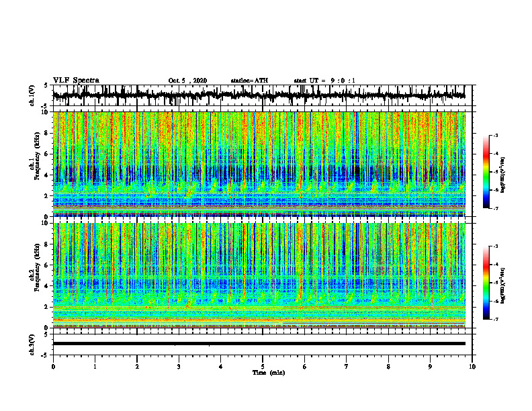Viewport: 532px width, 411px height.
Task: Click the "station=ATH" header label
Action: [x=249, y=81]
